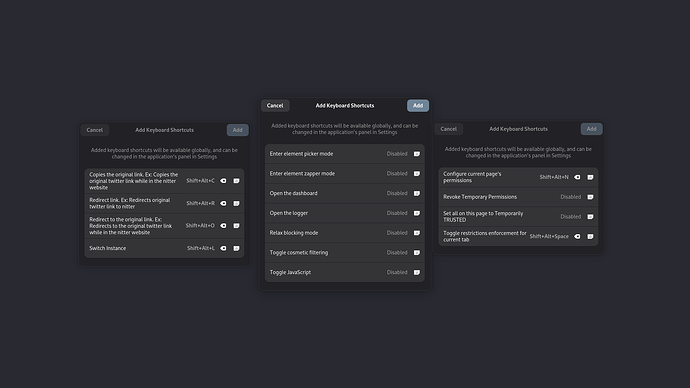Clear the Shift+Alt+R redirect link shortcut
This screenshot has width=690, height=388.
(223, 203)
